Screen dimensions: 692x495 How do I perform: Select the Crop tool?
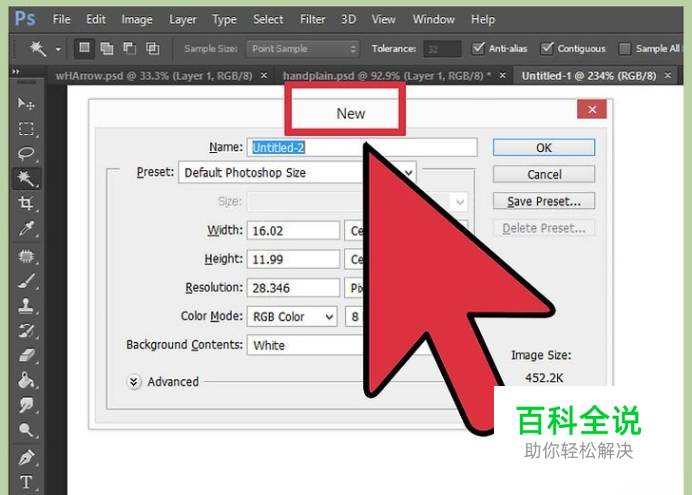(x=26, y=203)
